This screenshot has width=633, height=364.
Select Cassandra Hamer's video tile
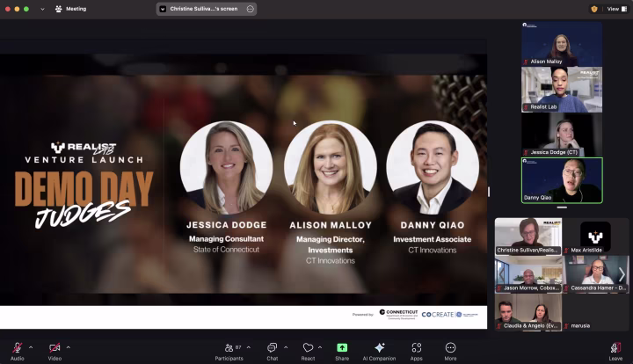click(x=595, y=274)
